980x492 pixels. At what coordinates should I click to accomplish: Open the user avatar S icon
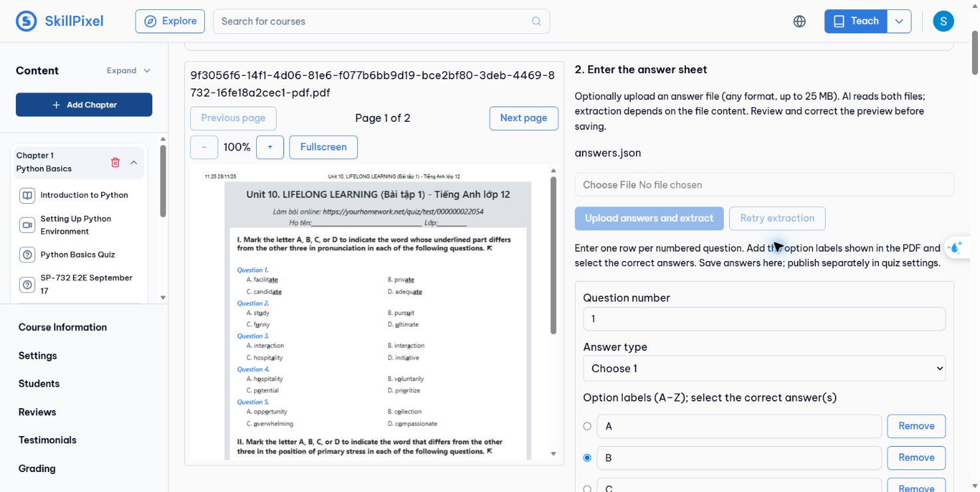click(x=943, y=21)
